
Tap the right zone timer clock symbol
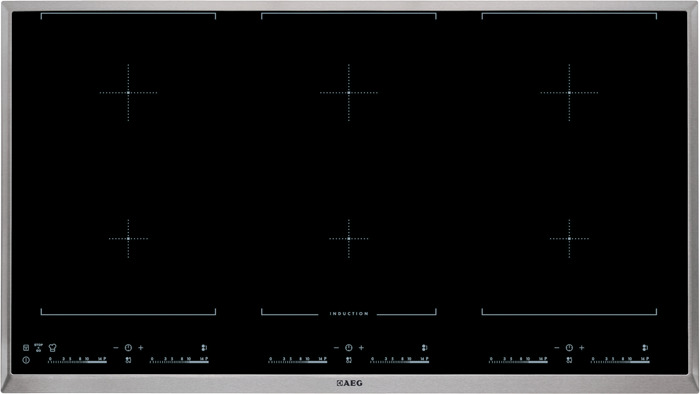[569, 348]
